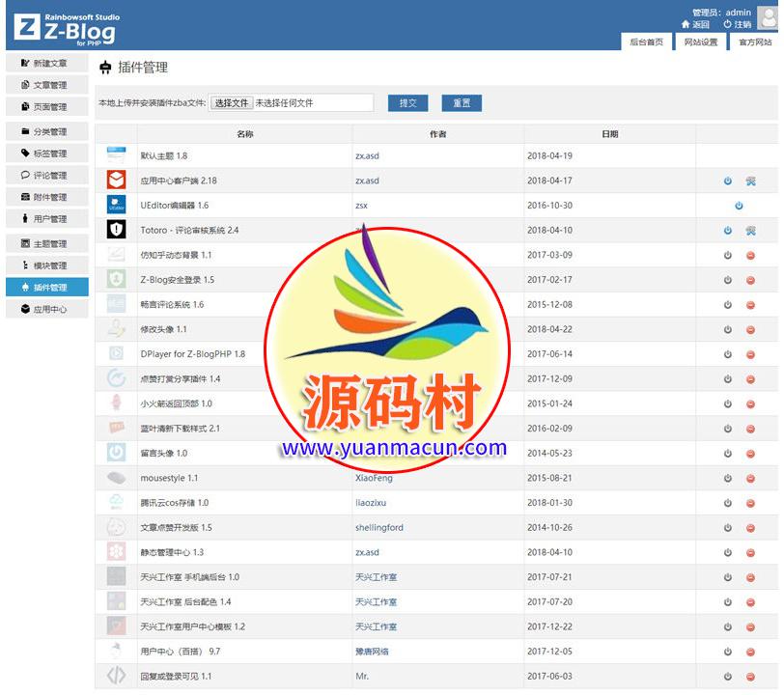Delete the 回复或登录可见 plugin

(x=750, y=677)
